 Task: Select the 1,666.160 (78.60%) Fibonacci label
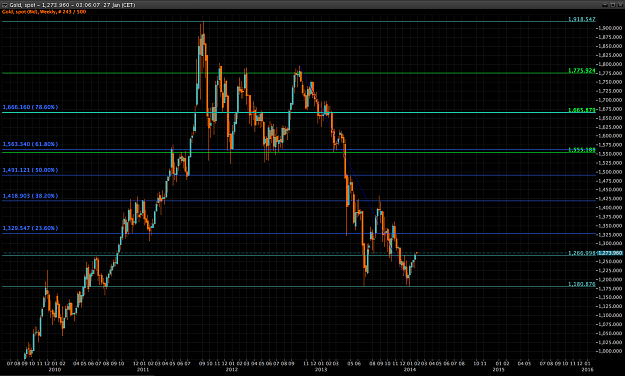[x=30, y=107]
